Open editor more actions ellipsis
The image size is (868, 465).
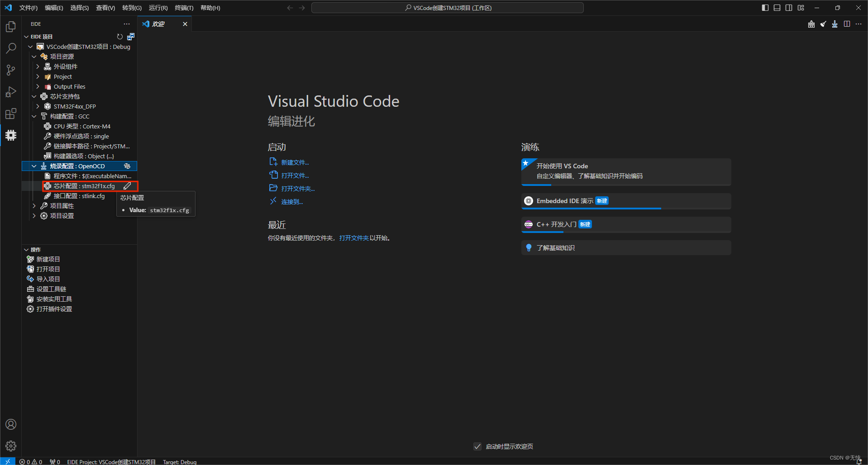pos(858,24)
